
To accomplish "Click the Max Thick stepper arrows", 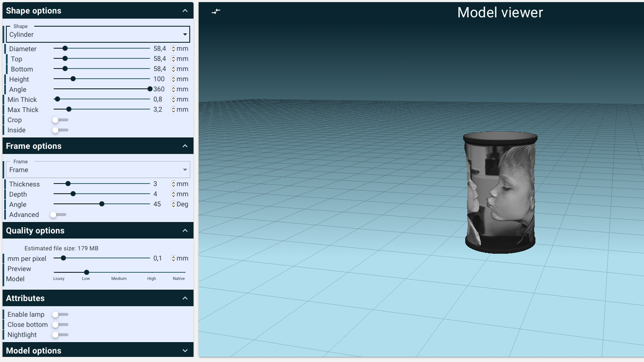I will click(173, 110).
